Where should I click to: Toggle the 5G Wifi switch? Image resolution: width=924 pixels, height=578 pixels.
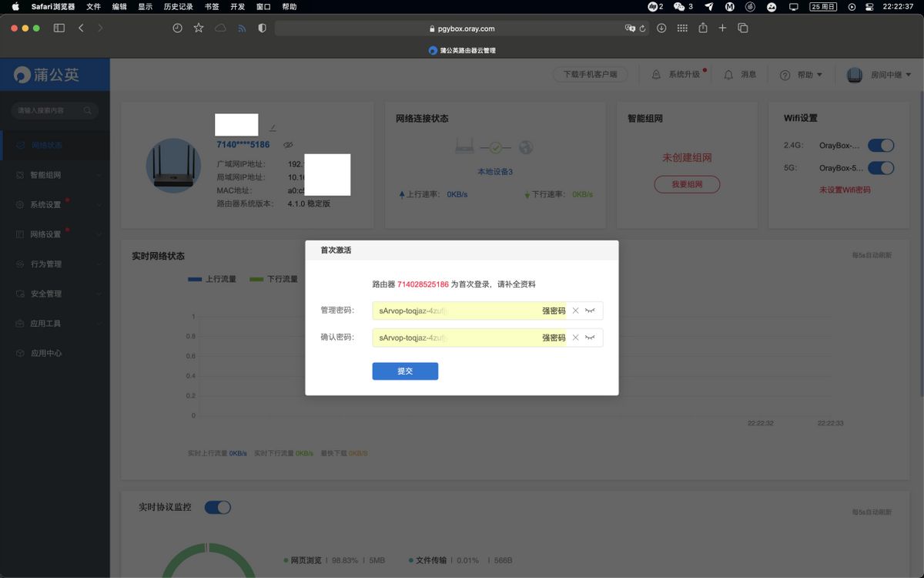pyautogui.click(x=880, y=168)
